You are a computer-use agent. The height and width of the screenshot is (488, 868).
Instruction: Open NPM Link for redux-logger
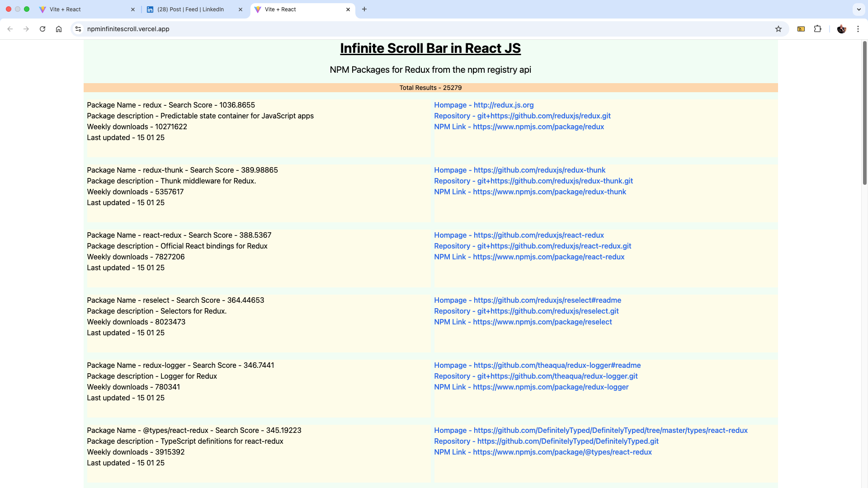[x=531, y=387]
